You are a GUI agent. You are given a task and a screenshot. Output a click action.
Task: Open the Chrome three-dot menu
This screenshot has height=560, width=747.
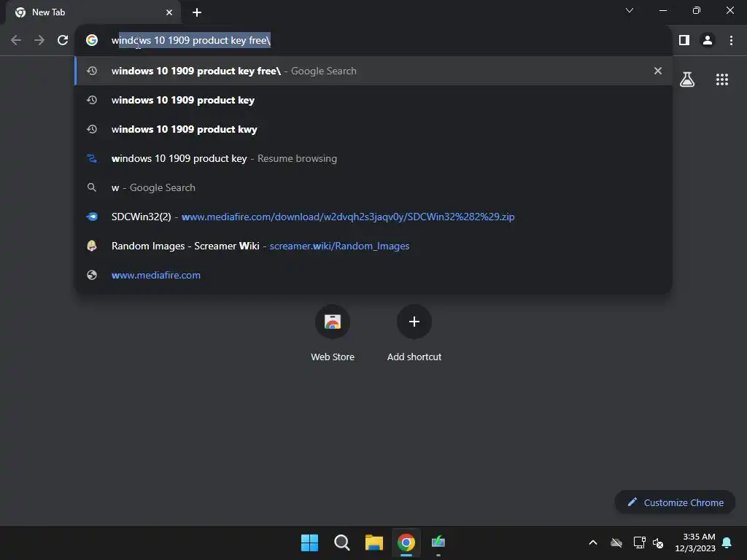[x=731, y=41]
